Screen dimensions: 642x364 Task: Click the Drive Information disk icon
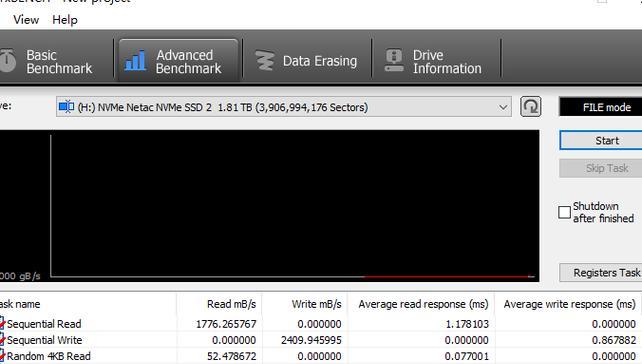394,60
